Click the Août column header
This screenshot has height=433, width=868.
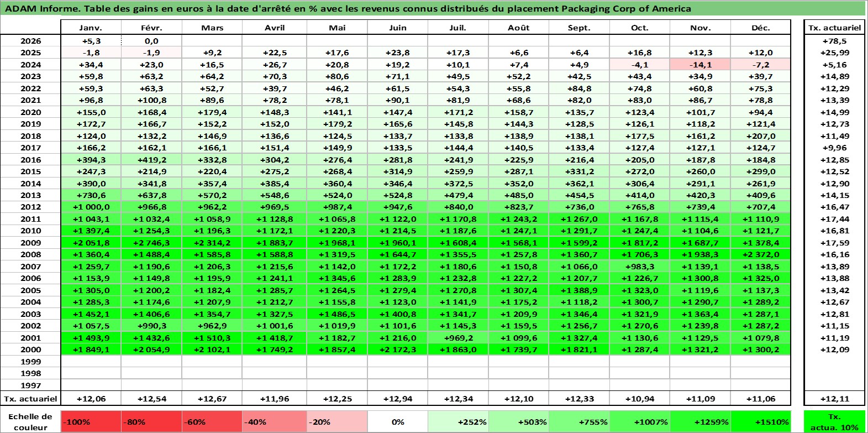click(519, 28)
